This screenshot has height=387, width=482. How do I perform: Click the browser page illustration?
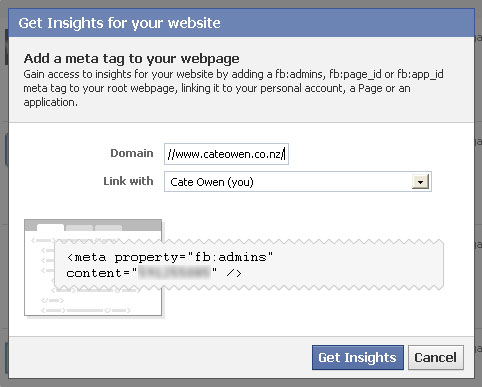click(x=93, y=267)
